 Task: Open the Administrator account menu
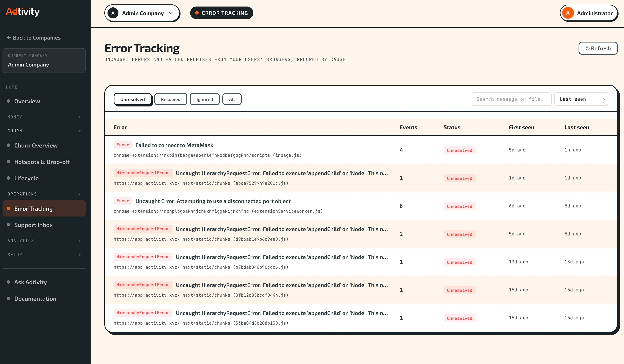pyautogui.click(x=589, y=13)
